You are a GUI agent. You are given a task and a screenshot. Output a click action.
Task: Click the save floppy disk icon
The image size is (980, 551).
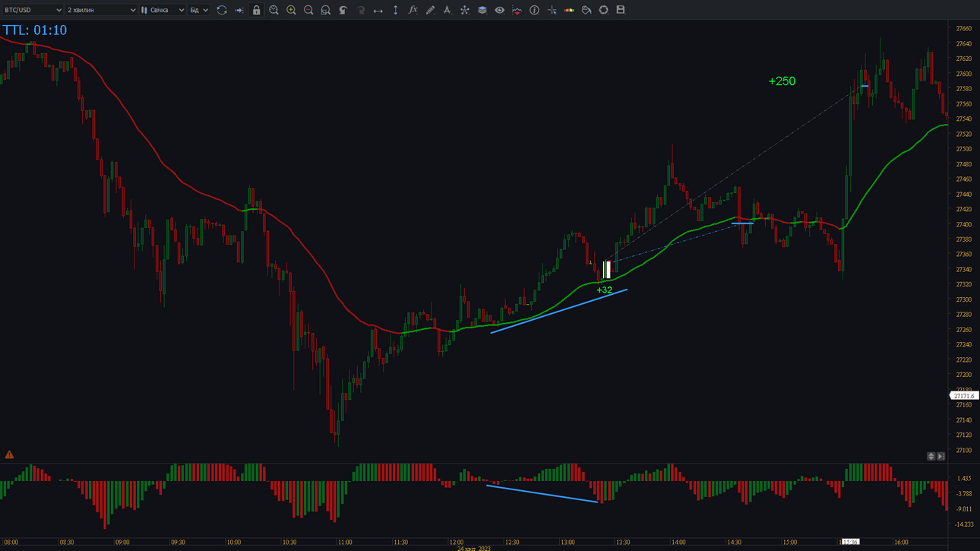pos(621,10)
